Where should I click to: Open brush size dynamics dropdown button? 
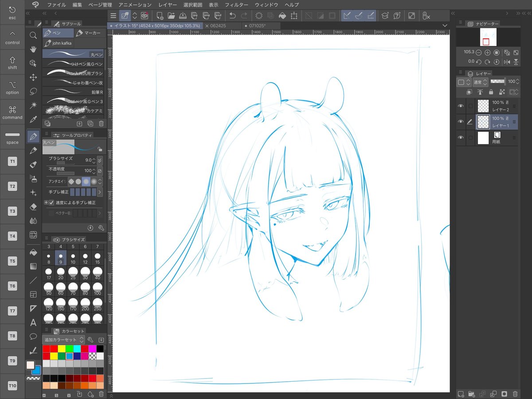(100, 160)
